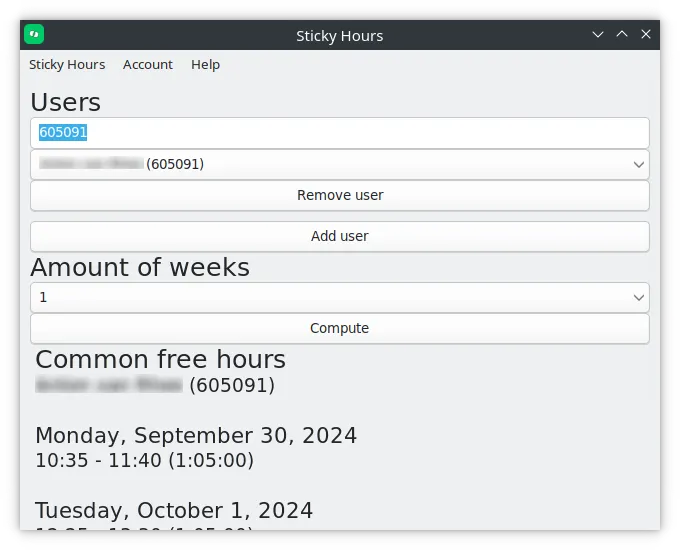This screenshot has height=550, width=680.
Task: Click the Tuesday, October 1, 2024 text
Action: click(174, 511)
